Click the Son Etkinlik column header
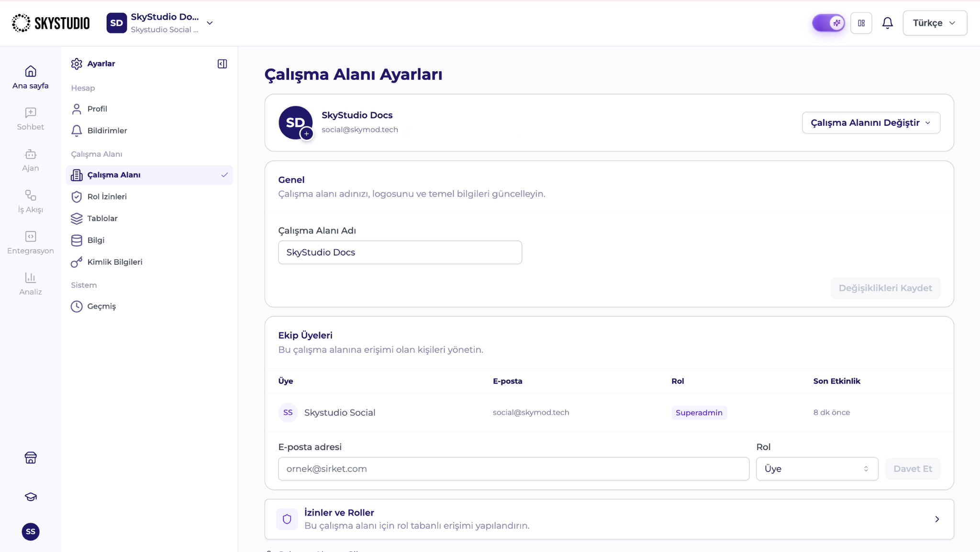 (837, 381)
